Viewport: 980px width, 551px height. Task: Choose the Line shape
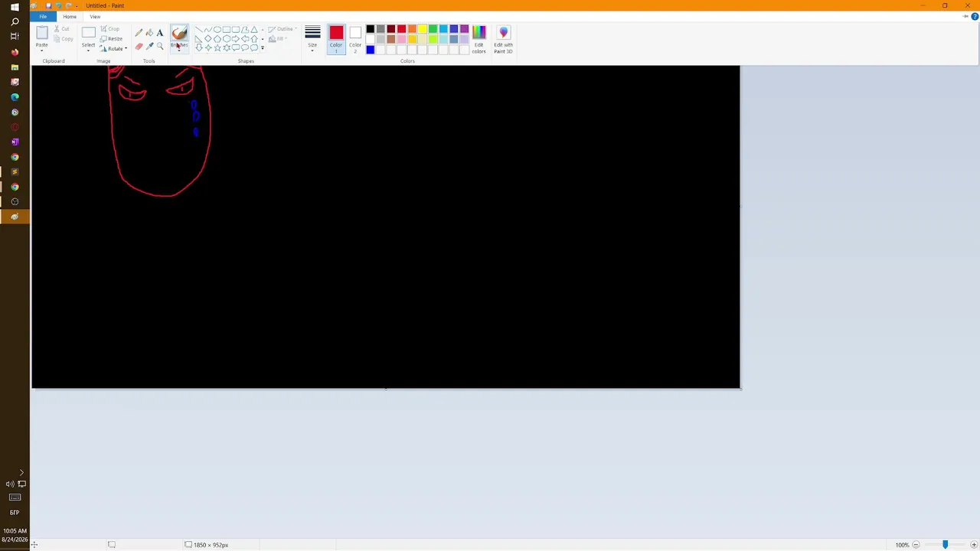(198, 29)
